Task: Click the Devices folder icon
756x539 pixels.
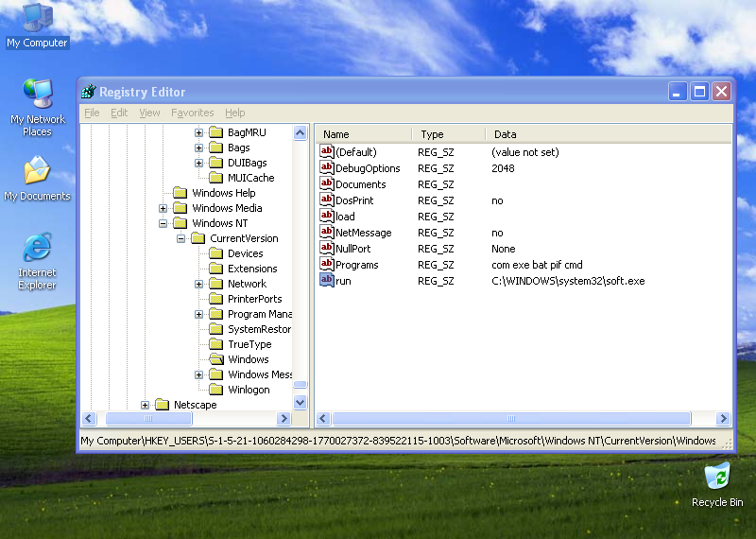Action: click(x=216, y=253)
